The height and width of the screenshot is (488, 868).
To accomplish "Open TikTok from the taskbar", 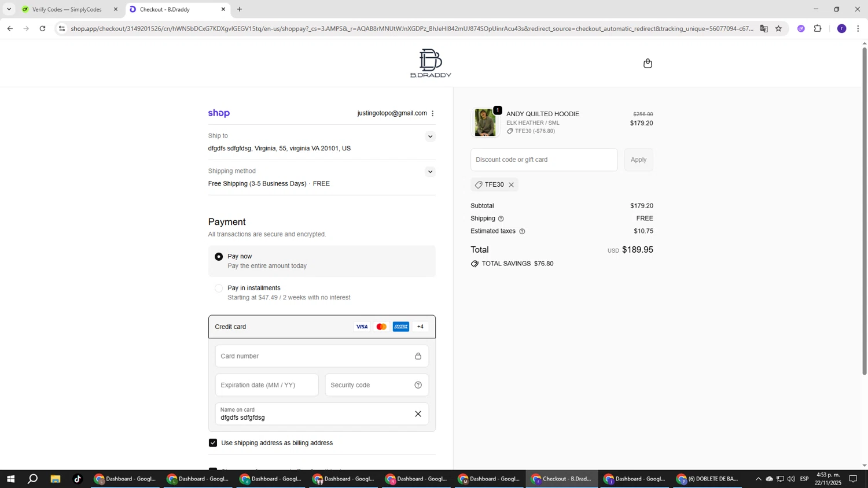I will coord(78,479).
